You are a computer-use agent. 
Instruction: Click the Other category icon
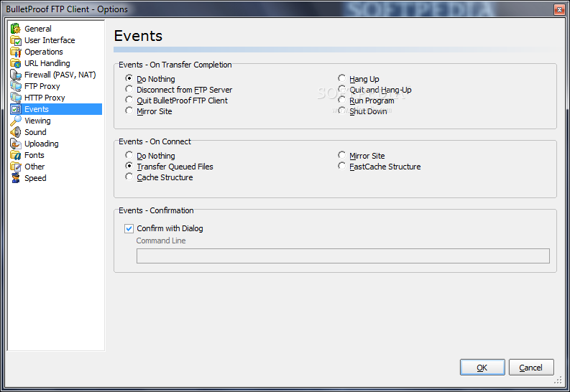click(x=16, y=167)
